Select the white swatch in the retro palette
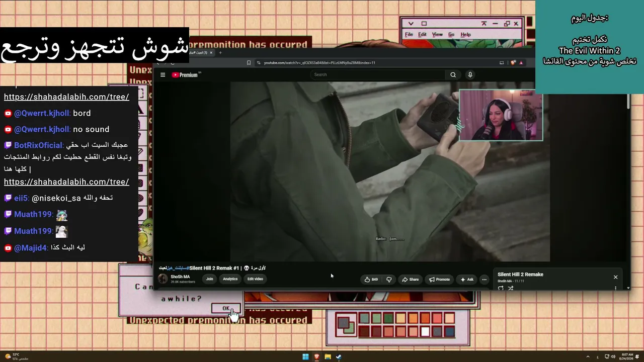Image resolution: width=644 pixels, height=362 pixels. coord(425,331)
